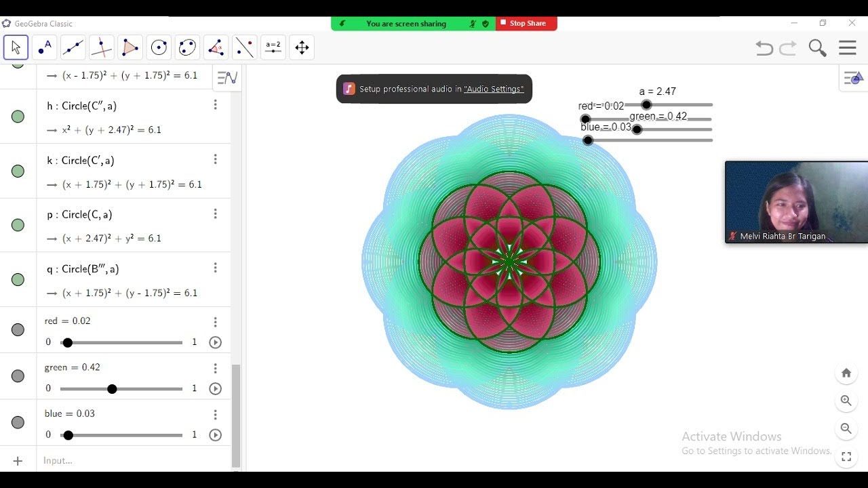This screenshot has width=868, height=488.
Task: Select the Perpendicular Line tool
Action: tap(102, 47)
